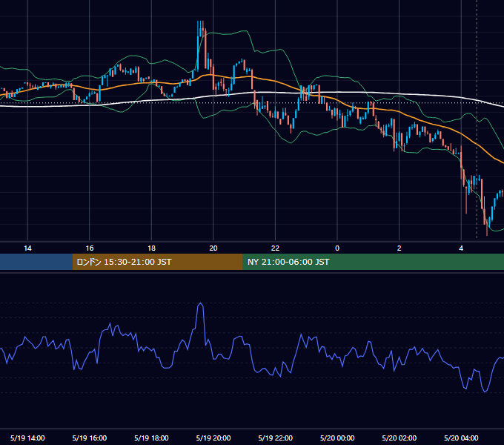
Task: Click the upper time axis label 14
Action: [x=27, y=248]
